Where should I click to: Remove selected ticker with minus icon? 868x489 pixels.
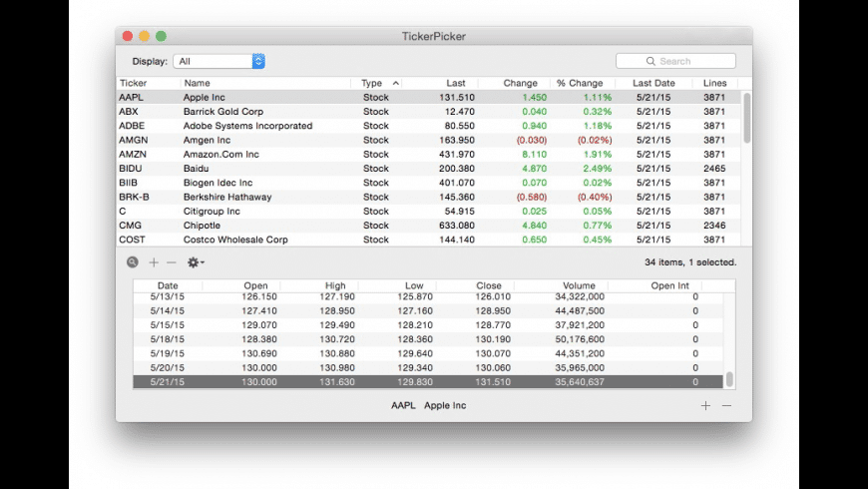(x=172, y=262)
